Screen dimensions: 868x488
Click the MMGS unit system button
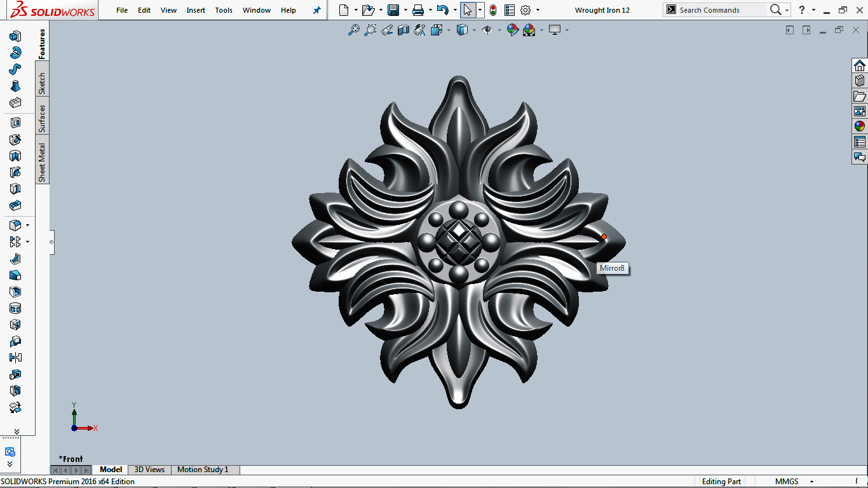787,482
